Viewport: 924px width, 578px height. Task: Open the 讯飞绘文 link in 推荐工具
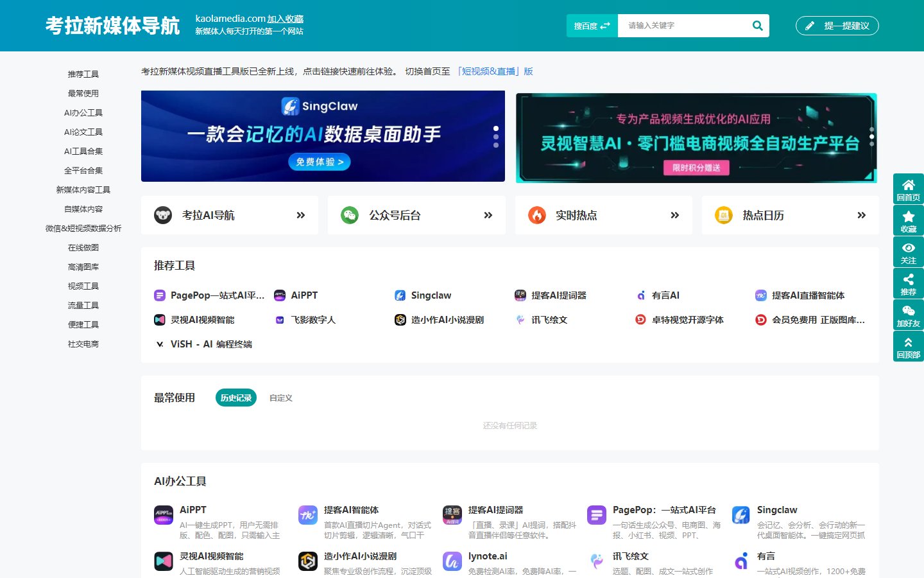pos(549,320)
